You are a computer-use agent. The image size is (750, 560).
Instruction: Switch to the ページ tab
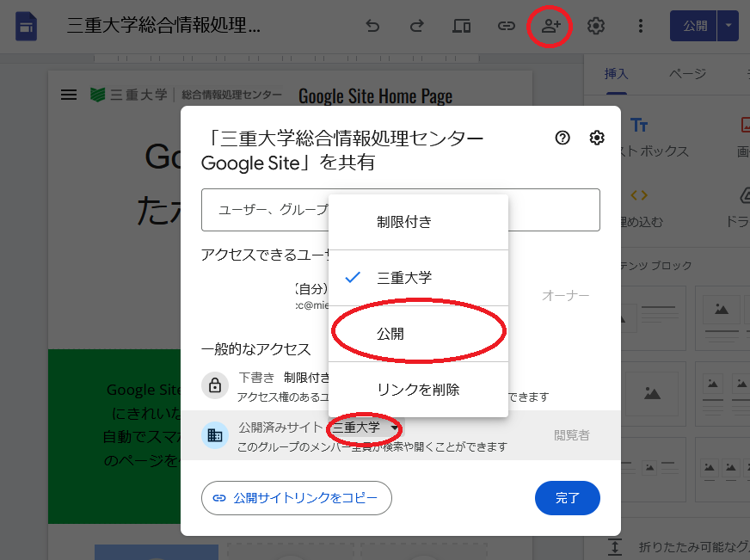[x=687, y=74]
